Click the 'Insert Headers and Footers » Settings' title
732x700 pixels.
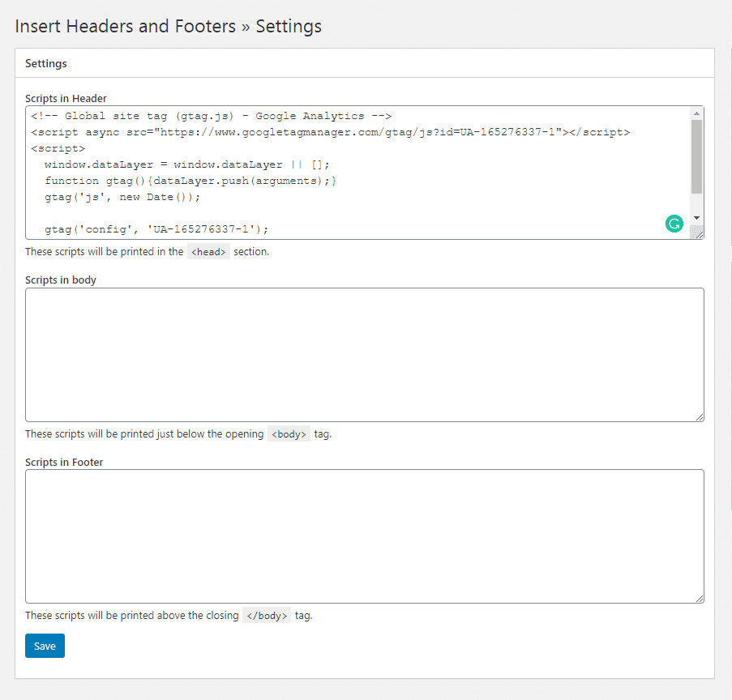pos(168,26)
